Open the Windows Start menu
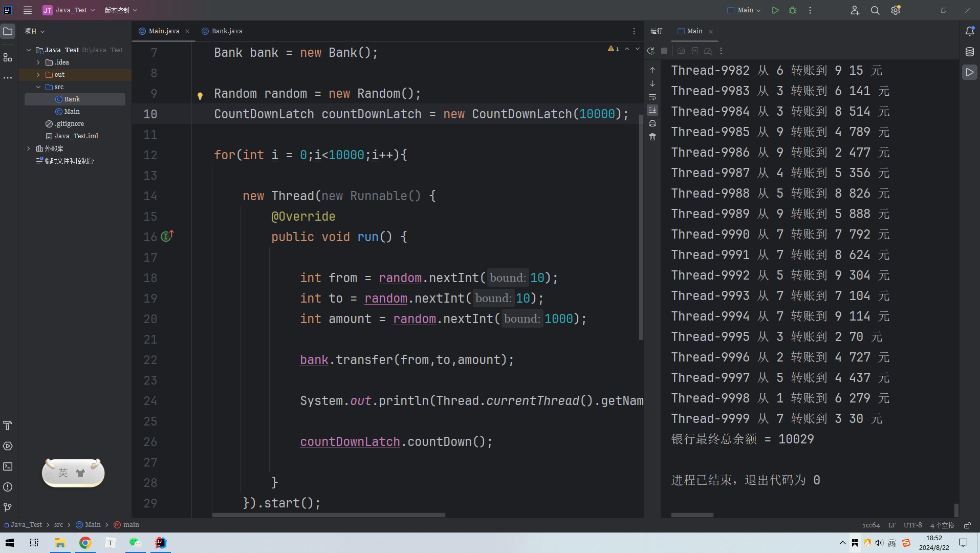 [10, 543]
